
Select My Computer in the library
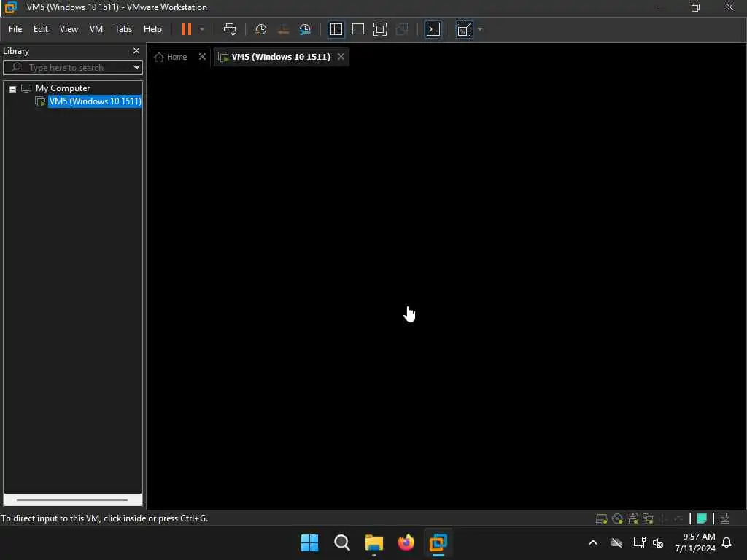pos(63,88)
